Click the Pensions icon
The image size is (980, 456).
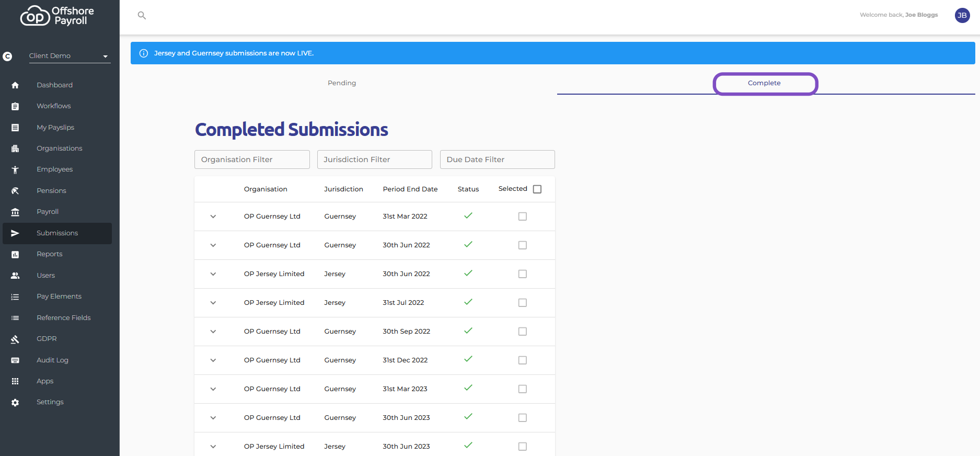pyautogui.click(x=15, y=191)
